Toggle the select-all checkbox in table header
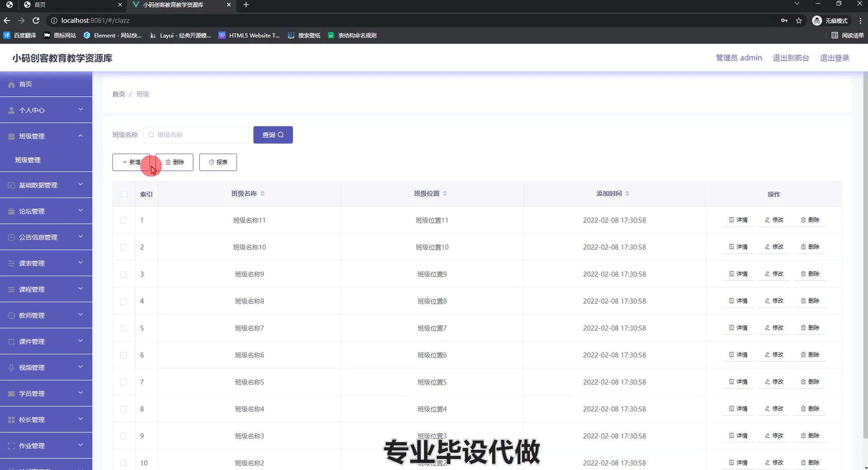 tap(124, 194)
